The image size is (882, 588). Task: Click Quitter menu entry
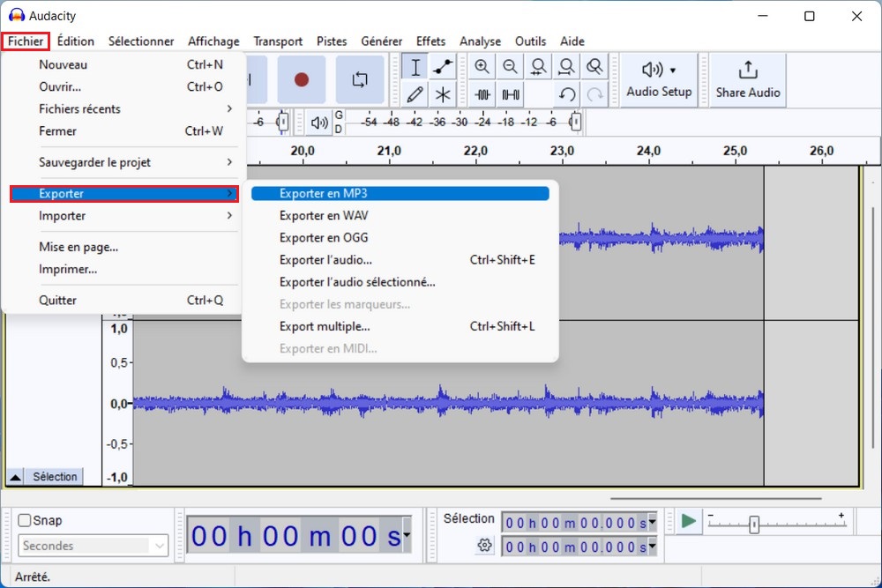pos(125,300)
